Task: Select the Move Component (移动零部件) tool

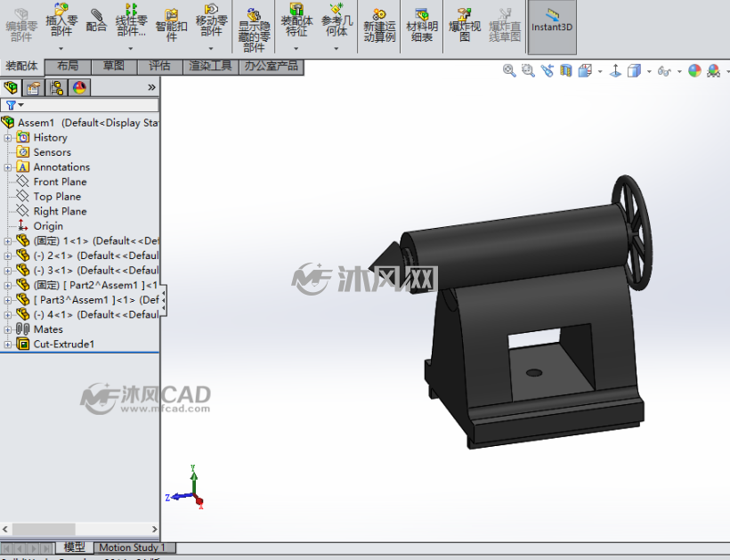Action: pos(211,20)
